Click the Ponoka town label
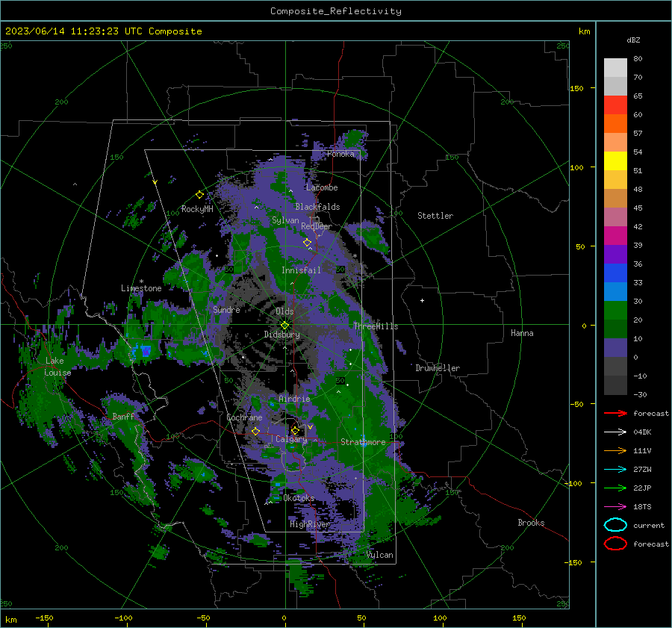Viewport: 672px width, 628px height. pyautogui.click(x=340, y=154)
